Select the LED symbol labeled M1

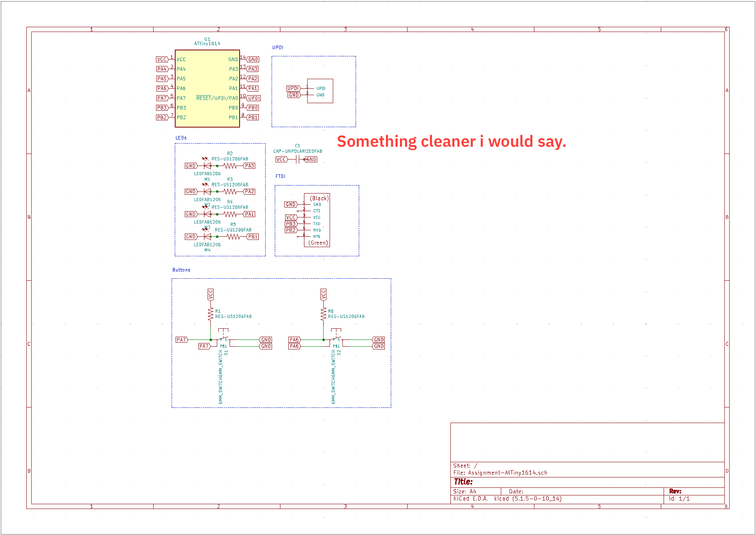click(207, 165)
